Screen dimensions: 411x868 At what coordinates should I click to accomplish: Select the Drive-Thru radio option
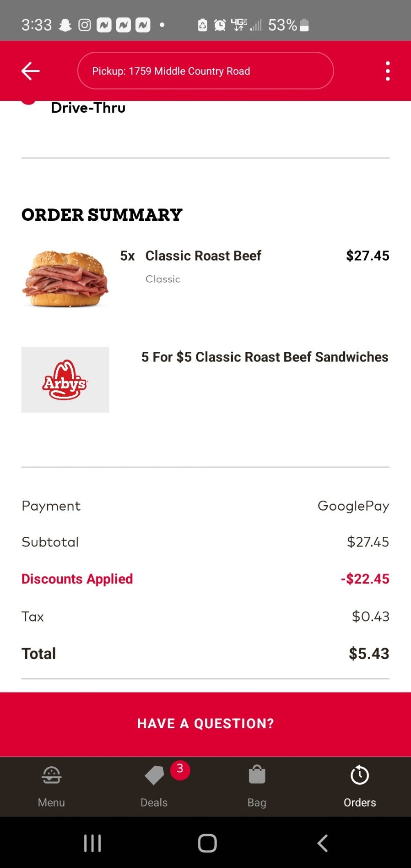[28, 102]
